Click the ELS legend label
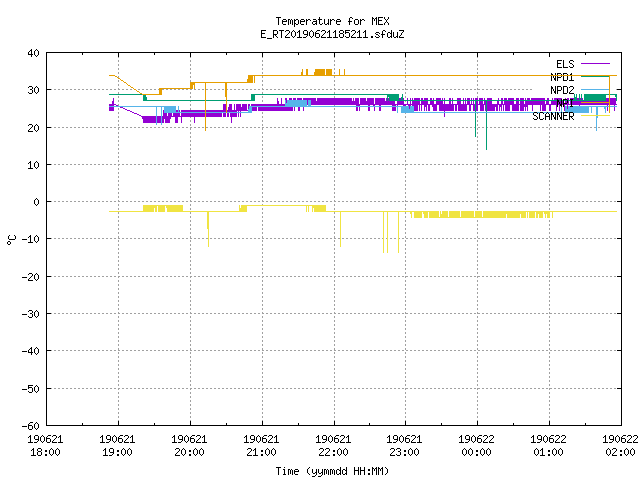640x480 pixels. point(565,64)
